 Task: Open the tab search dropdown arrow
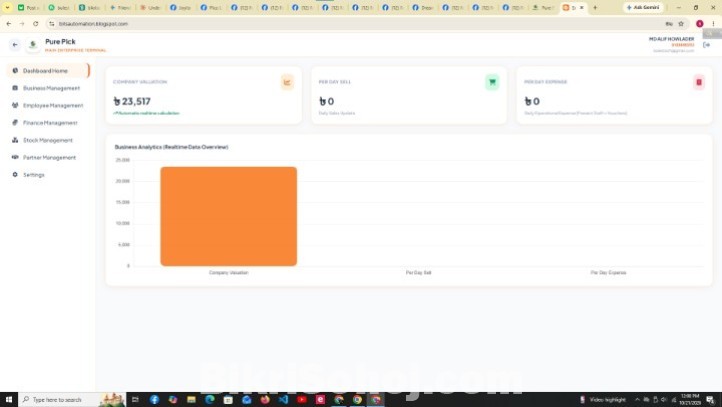[7, 7]
